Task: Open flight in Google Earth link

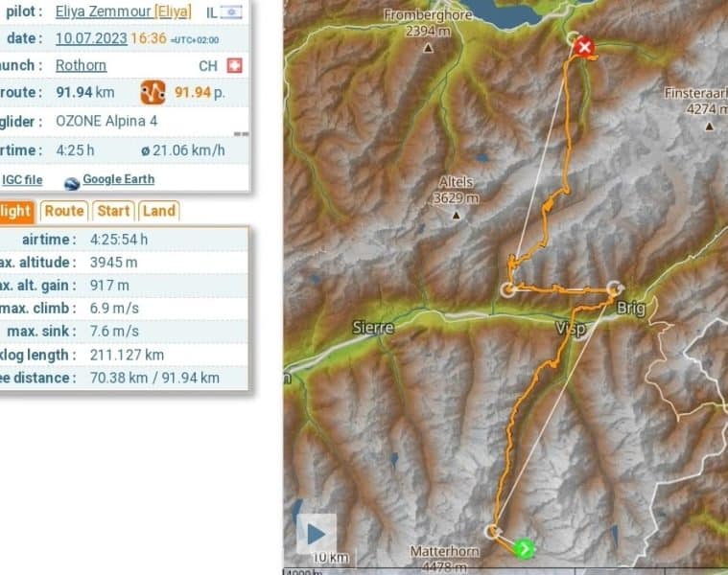Action: click(x=118, y=179)
